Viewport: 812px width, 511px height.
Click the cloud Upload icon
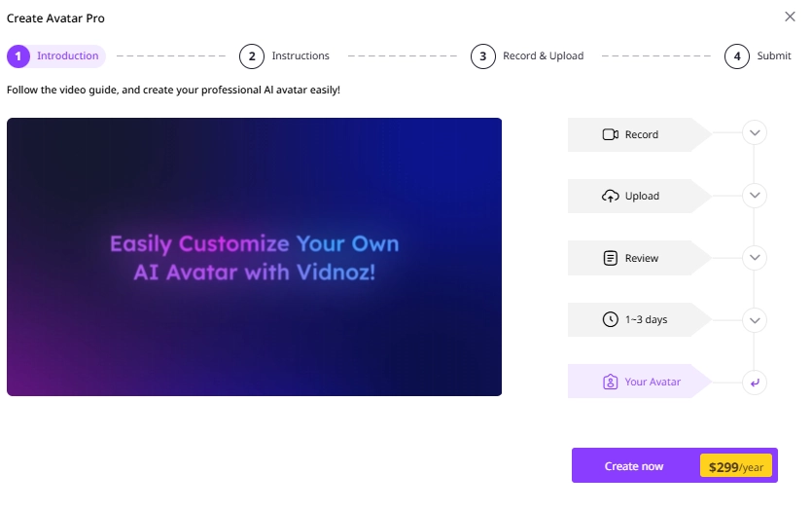pyautogui.click(x=610, y=196)
